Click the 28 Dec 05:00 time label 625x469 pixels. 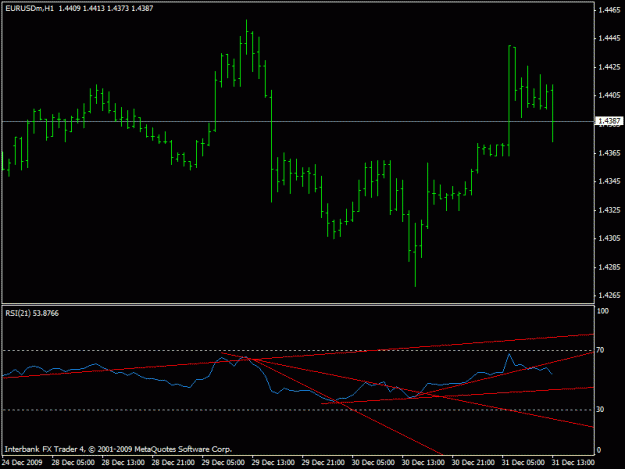(73, 463)
